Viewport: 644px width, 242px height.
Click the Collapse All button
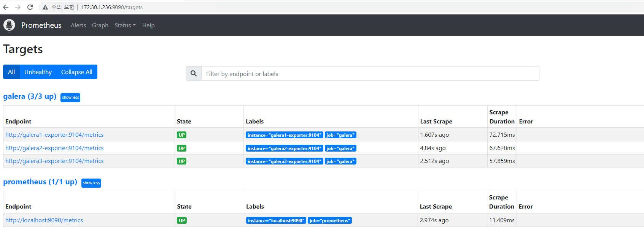(77, 72)
